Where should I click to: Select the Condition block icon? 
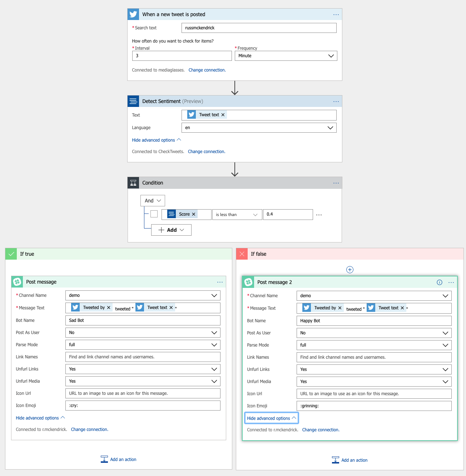[133, 183]
